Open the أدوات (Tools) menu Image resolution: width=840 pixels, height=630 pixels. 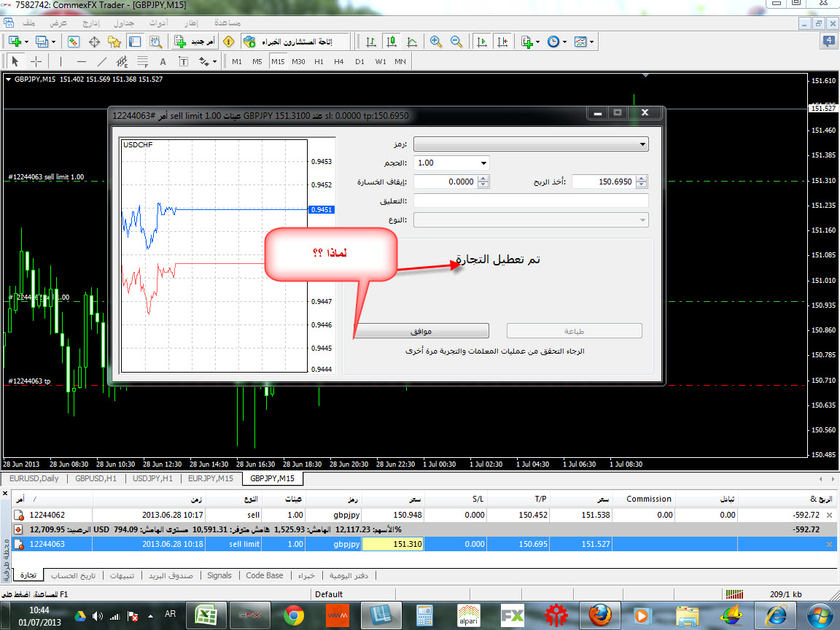[158, 23]
